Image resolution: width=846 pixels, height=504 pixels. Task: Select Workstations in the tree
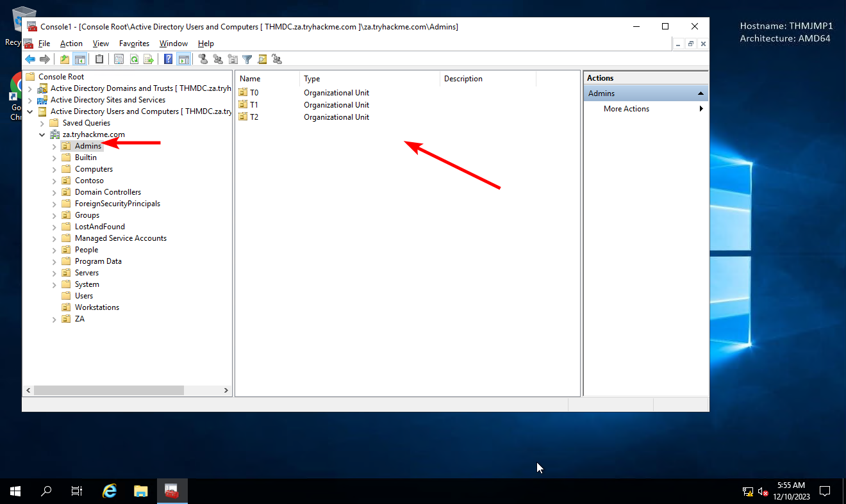(97, 307)
